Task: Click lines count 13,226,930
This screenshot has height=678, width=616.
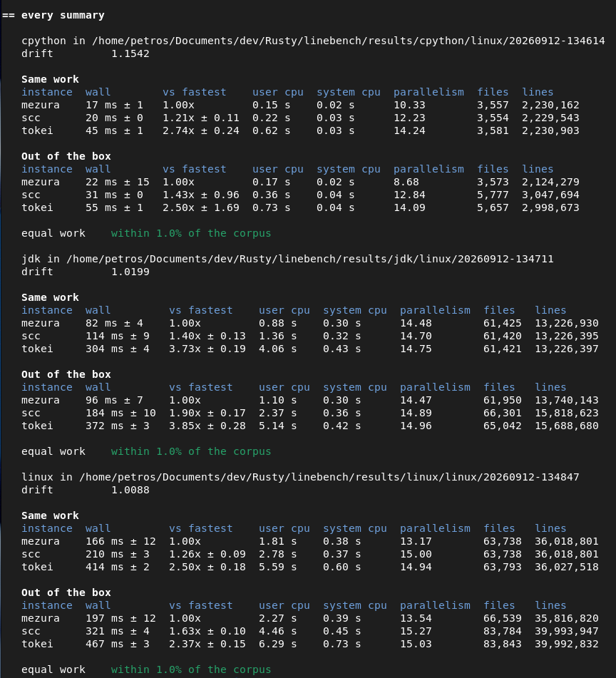Action: [x=567, y=323]
